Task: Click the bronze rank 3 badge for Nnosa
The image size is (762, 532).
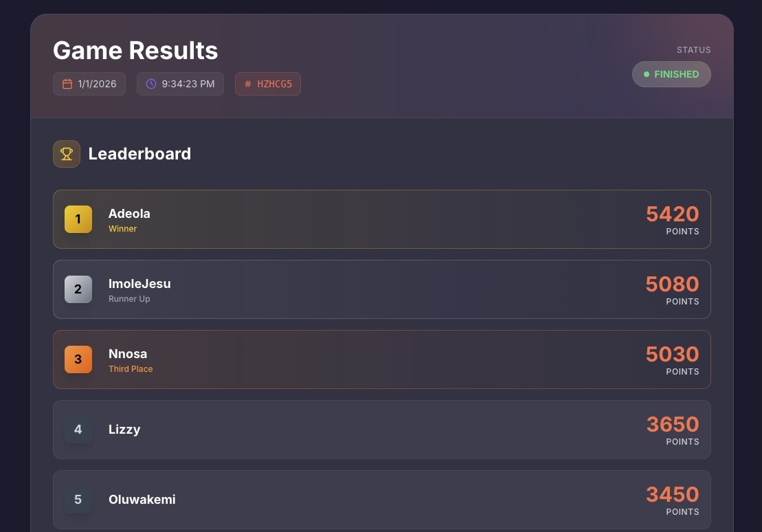Action: click(x=78, y=359)
